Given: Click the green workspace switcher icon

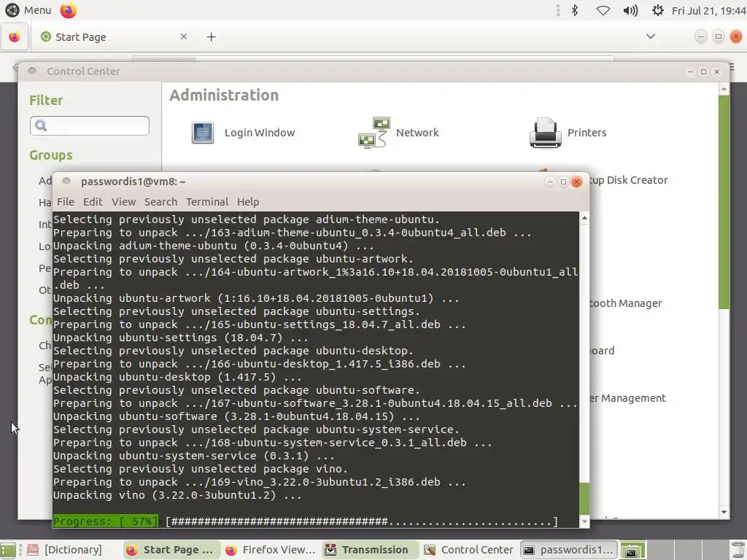Looking at the screenshot, I should [x=632, y=551].
